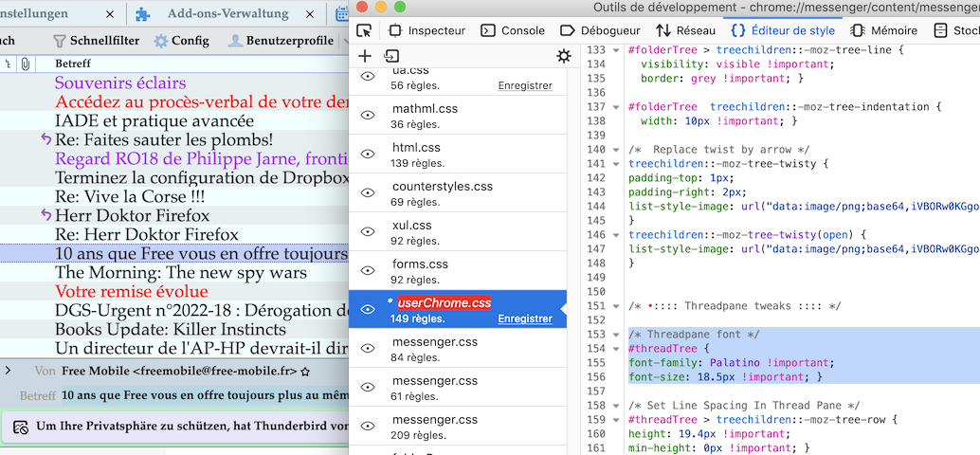Select message Votre remise évolue
Image resolution: width=980 pixels, height=455 pixels.
(x=131, y=291)
